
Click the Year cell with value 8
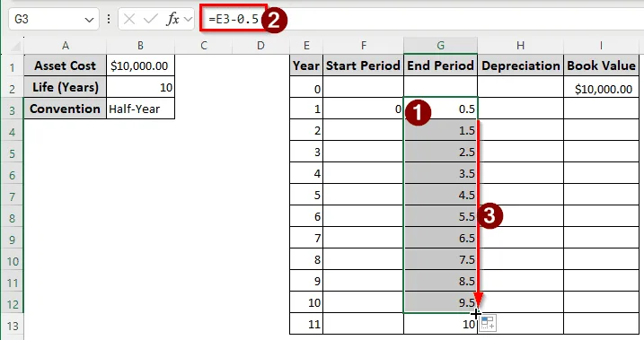306,259
